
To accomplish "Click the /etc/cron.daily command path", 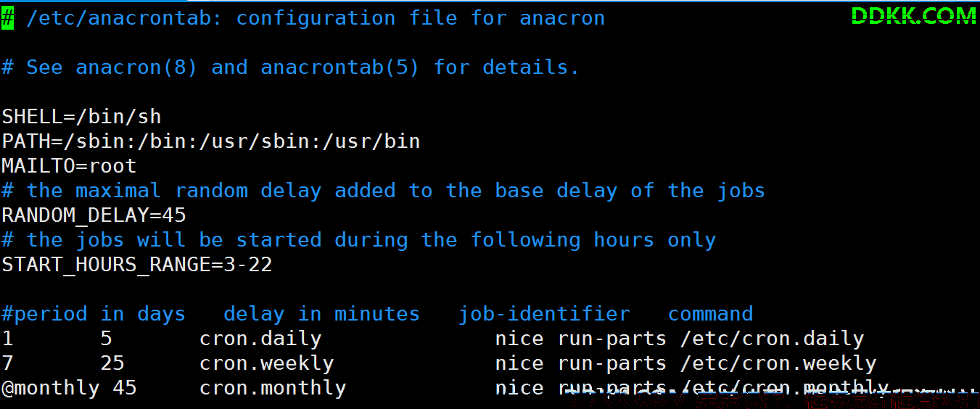I will (772, 339).
